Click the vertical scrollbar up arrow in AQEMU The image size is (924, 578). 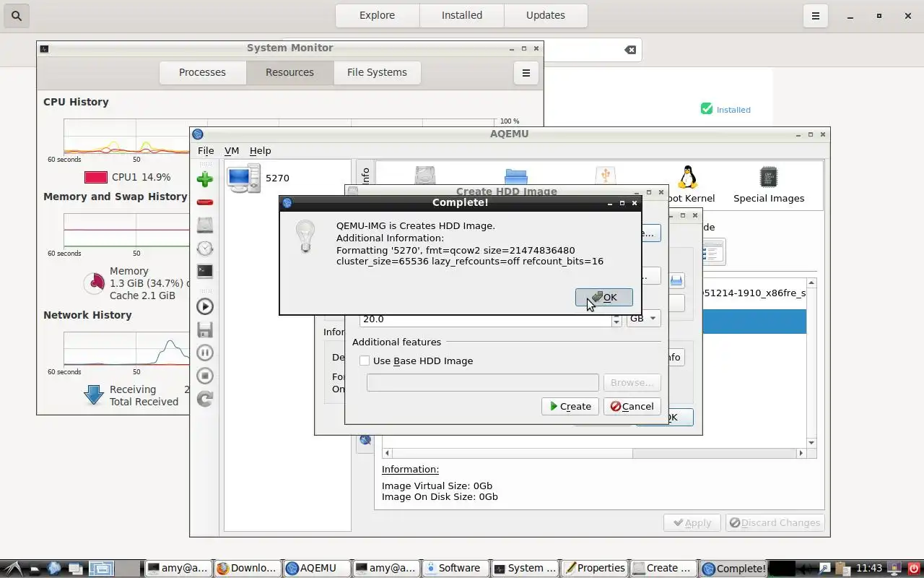coord(811,283)
